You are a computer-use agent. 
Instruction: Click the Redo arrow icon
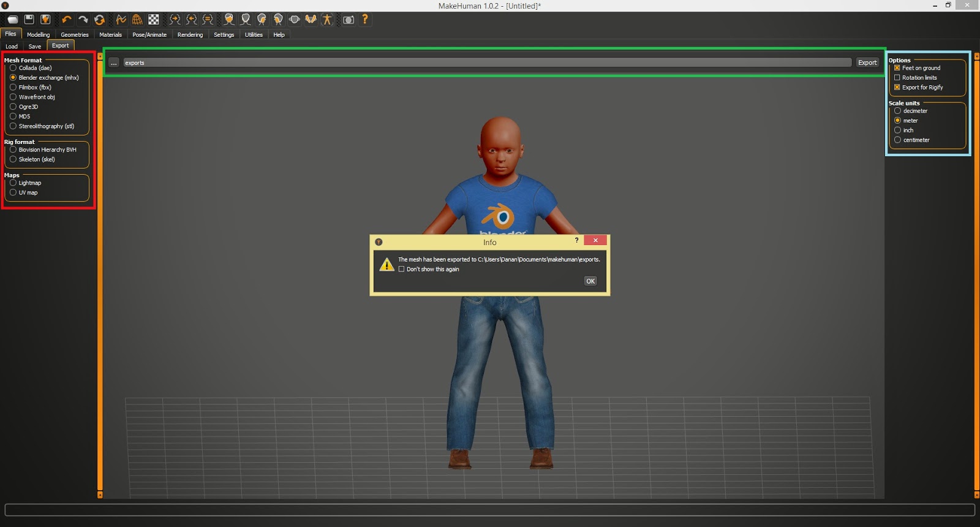[83, 20]
